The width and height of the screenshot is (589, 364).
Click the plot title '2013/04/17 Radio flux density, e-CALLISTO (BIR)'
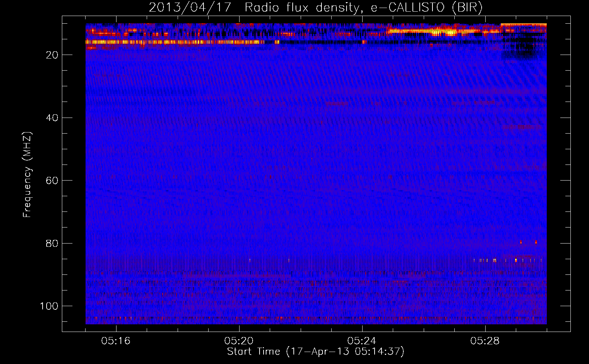point(316,8)
